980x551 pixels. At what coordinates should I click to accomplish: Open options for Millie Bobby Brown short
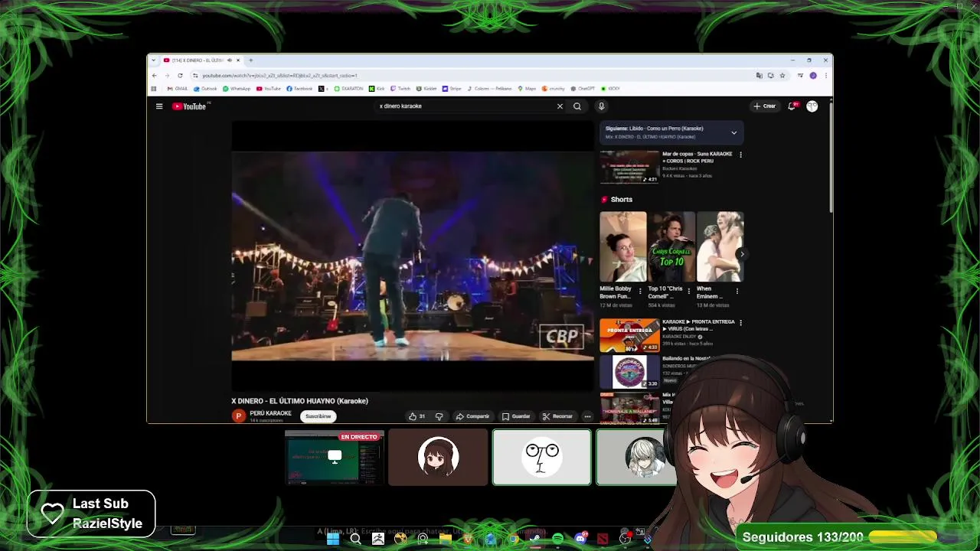coord(640,292)
